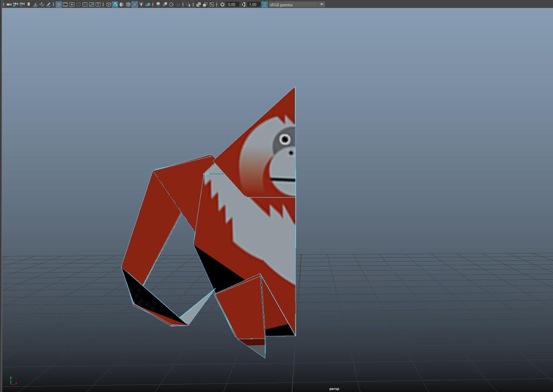
Task: Select the Grease Pencil tool icon
Action: click(48, 5)
